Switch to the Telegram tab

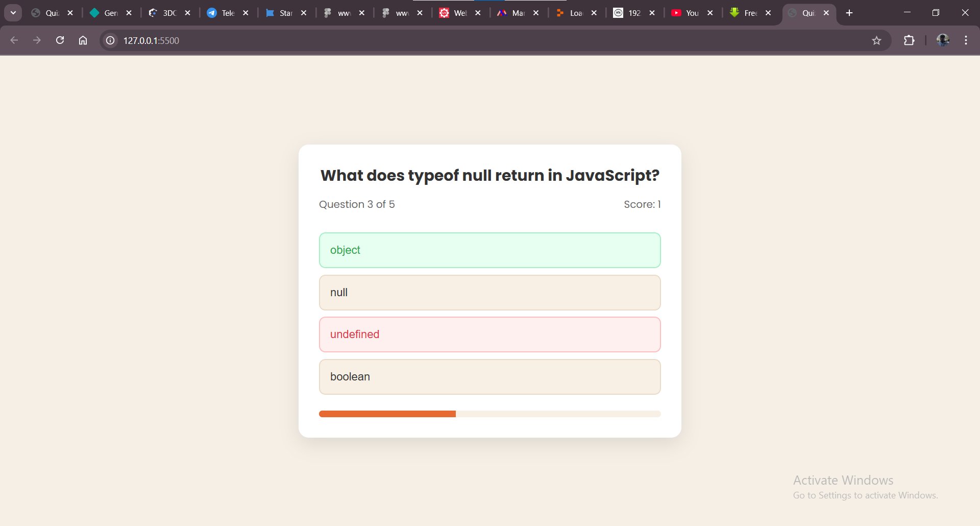[222, 13]
